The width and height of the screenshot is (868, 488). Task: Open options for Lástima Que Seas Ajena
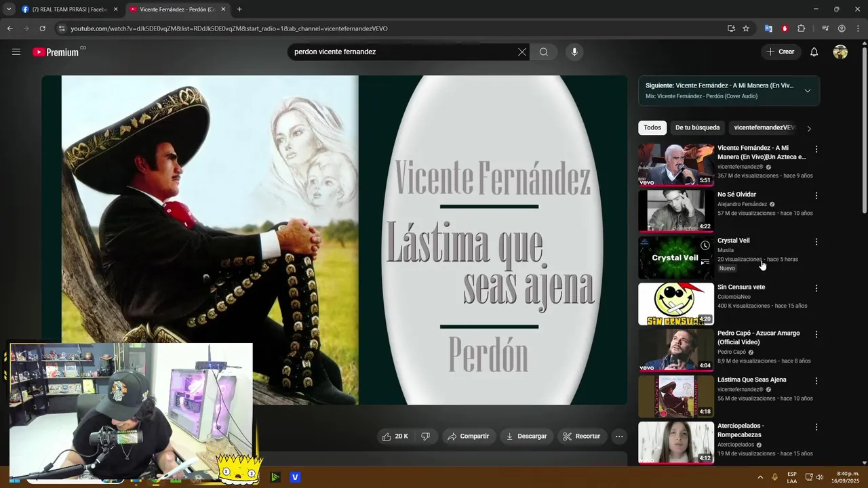point(816,381)
